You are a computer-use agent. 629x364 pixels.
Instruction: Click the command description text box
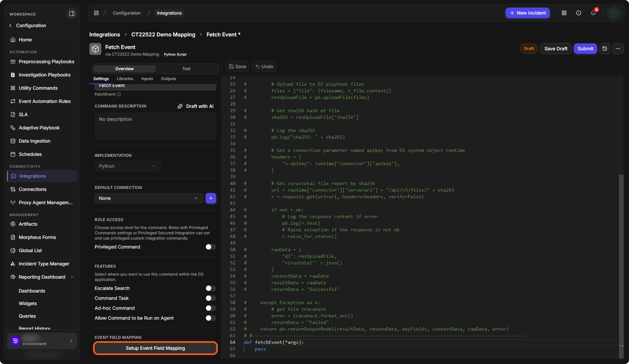[x=155, y=126]
